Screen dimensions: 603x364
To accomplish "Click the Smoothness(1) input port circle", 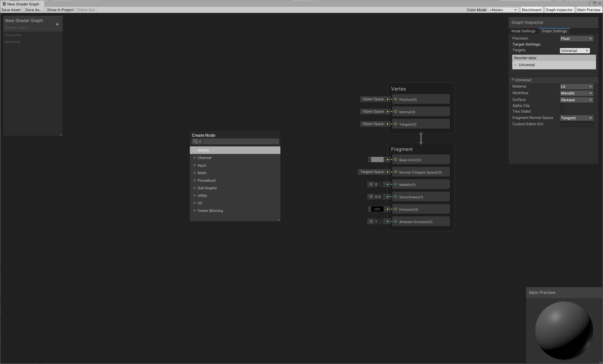I will (396, 197).
